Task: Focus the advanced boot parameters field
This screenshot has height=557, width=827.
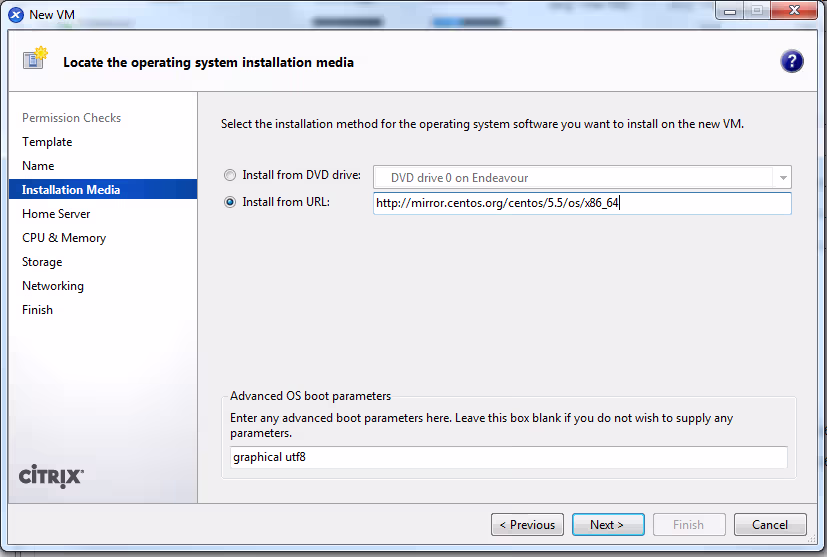Action: pos(508,457)
